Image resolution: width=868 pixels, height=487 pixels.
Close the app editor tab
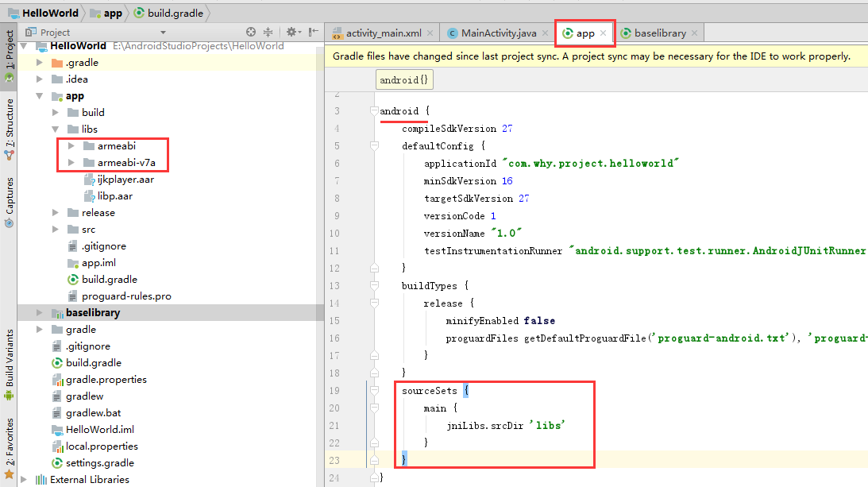click(x=603, y=33)
